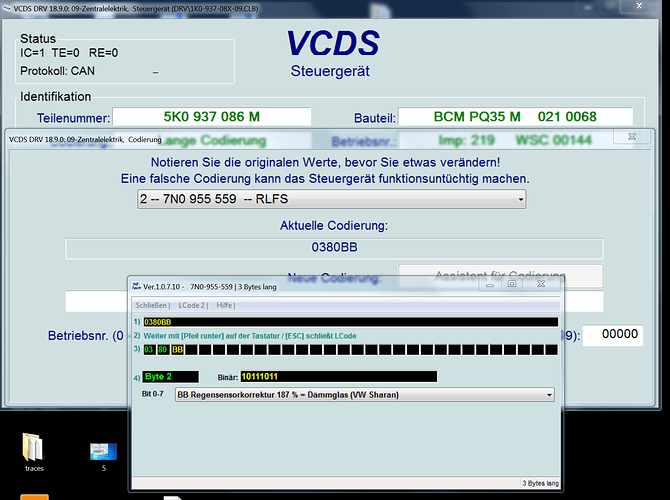670x500 pixels.
Task: Click the Weiter mit [Pfeil runter] hint text
Action: [x=250, y=336]
